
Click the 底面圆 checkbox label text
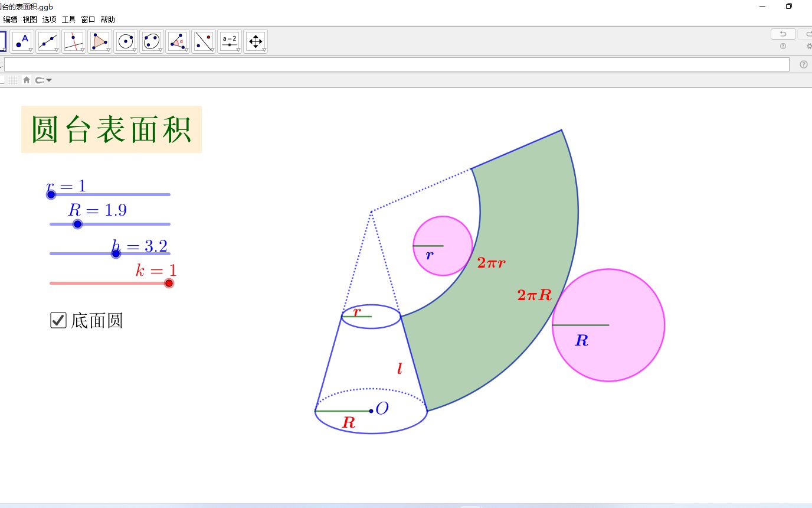click(x=97, y=321)
